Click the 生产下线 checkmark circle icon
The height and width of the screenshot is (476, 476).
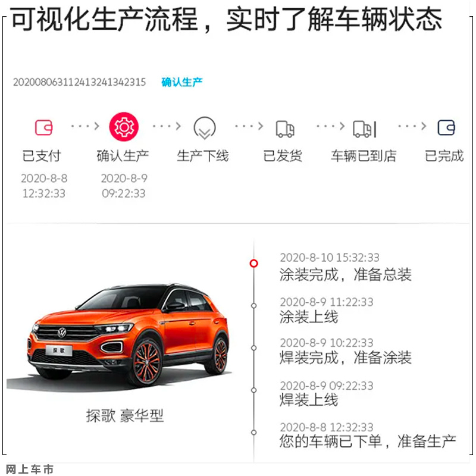tap(205, 128)
